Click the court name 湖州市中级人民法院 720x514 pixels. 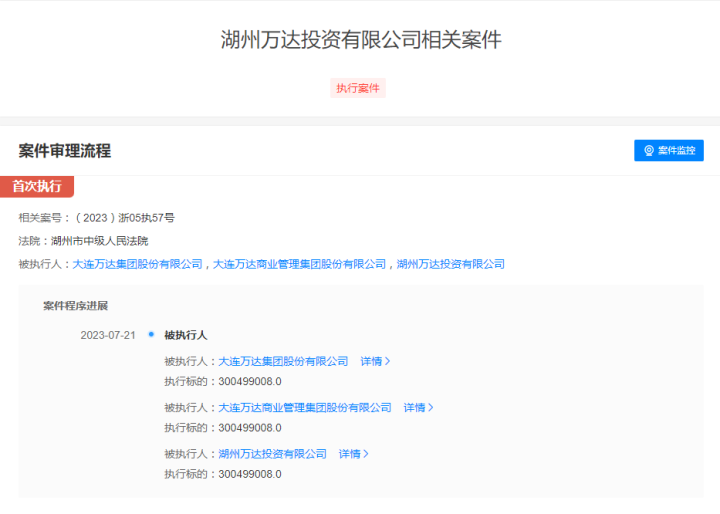coord(100,241)
